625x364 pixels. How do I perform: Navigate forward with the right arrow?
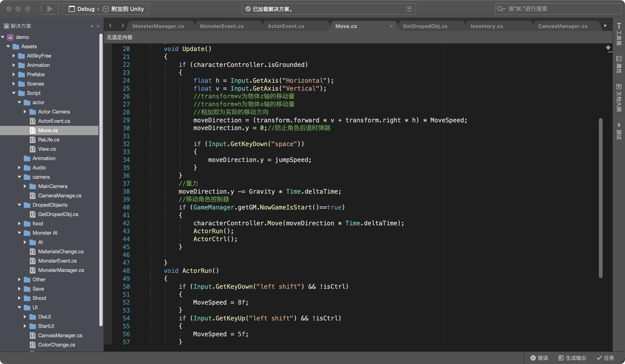122,26
